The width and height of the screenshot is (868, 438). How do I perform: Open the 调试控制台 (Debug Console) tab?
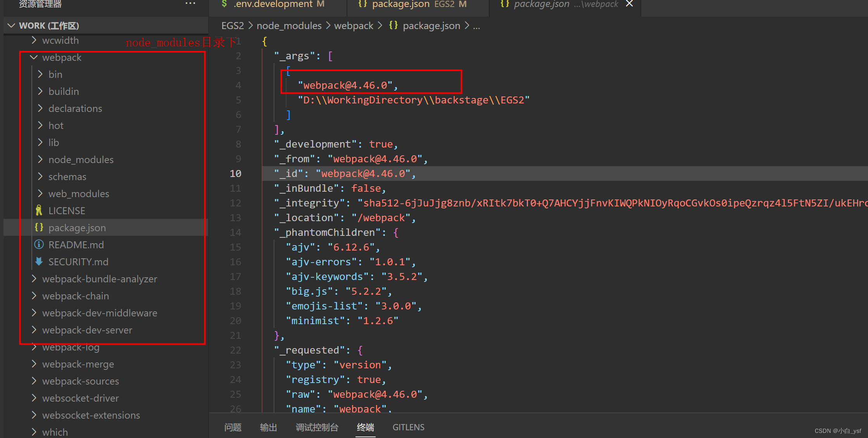pos(317,427)
